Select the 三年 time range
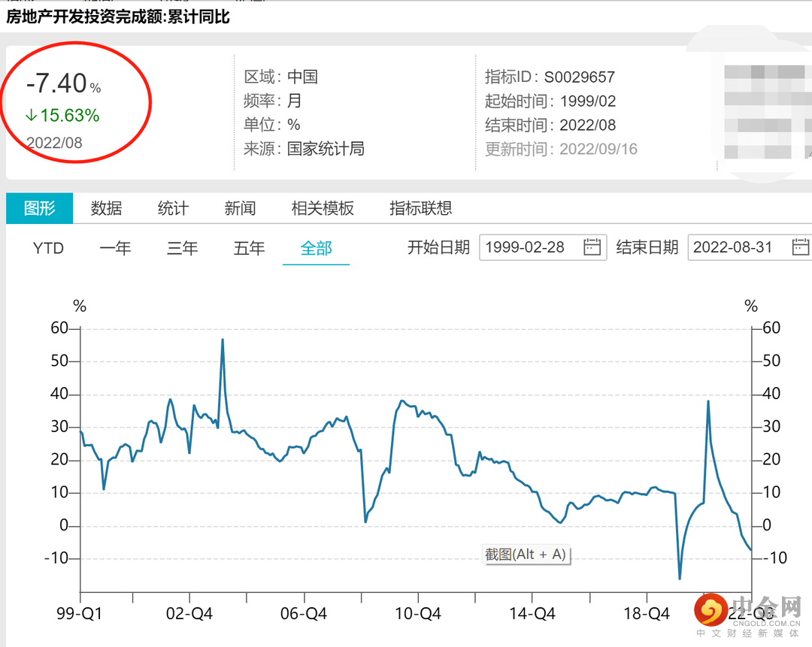This screenshot has width=812, height=647. click(182, 249)
